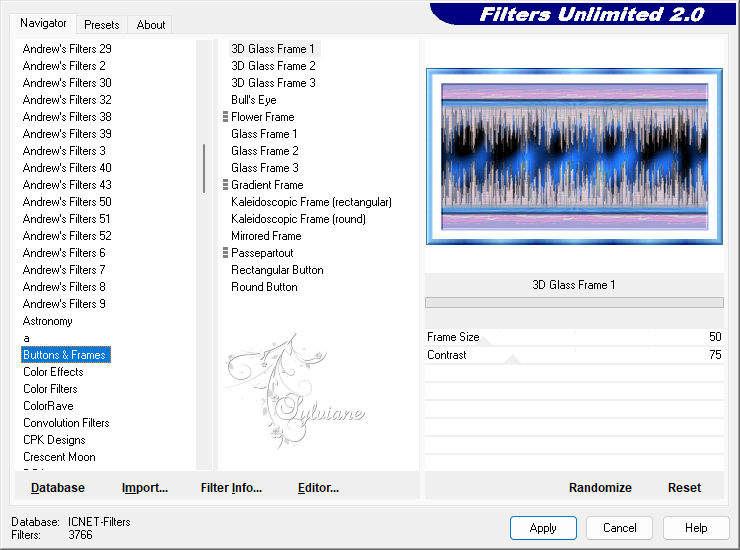Select Andrew's Filters 38 category
The width and height of the screenshot is (740, 550).
pyautogui.click(x=67, y=117)
